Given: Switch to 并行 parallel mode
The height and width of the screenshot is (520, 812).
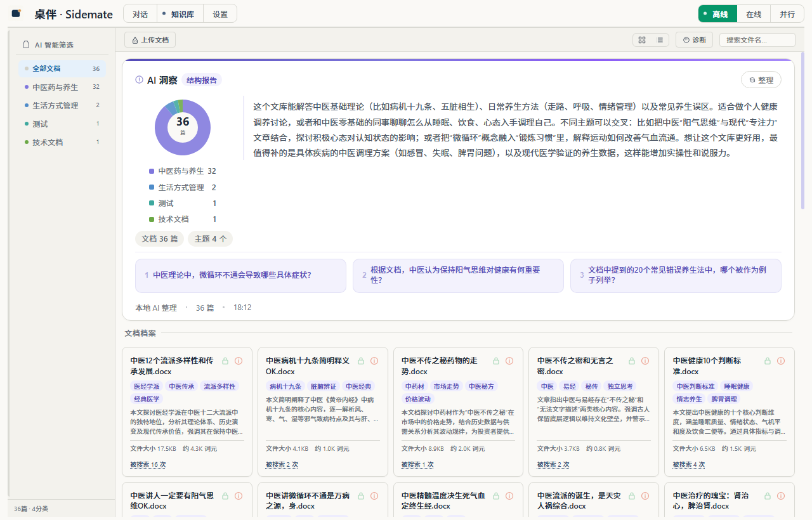Looking at the screenshot, I should pos(787,14).
